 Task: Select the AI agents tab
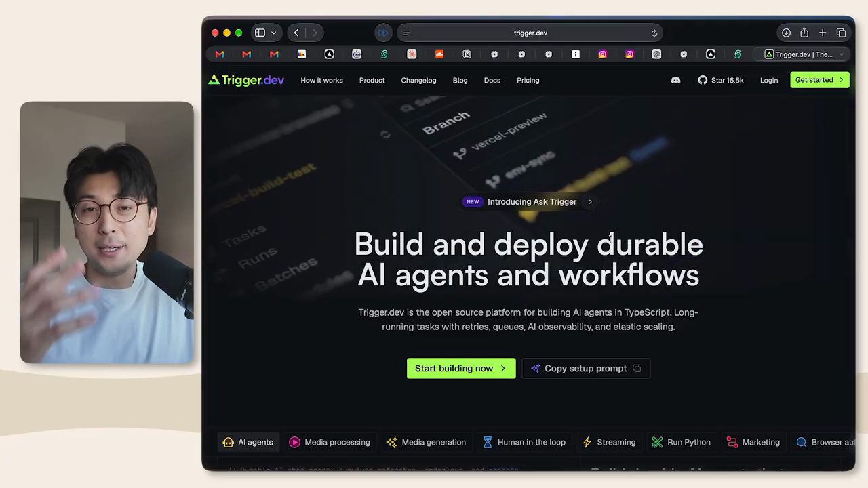248,442
